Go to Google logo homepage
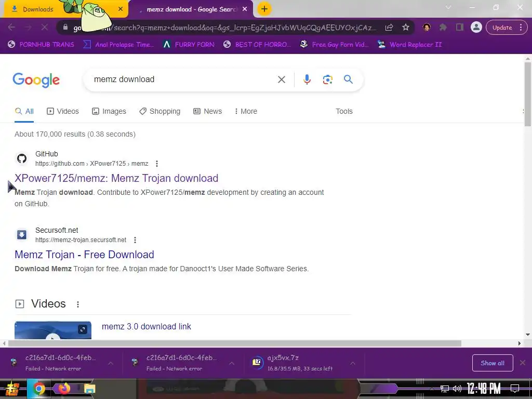 pyautogui.click(x=36, y=80)
